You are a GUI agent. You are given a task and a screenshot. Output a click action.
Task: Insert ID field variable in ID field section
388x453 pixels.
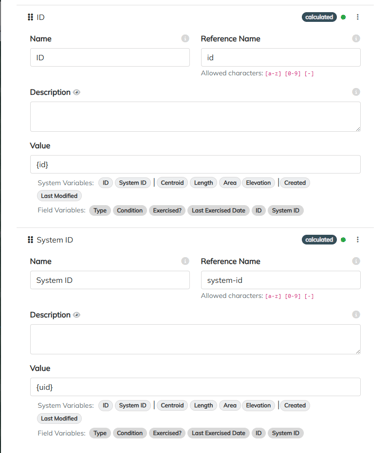tap(259, 210)
